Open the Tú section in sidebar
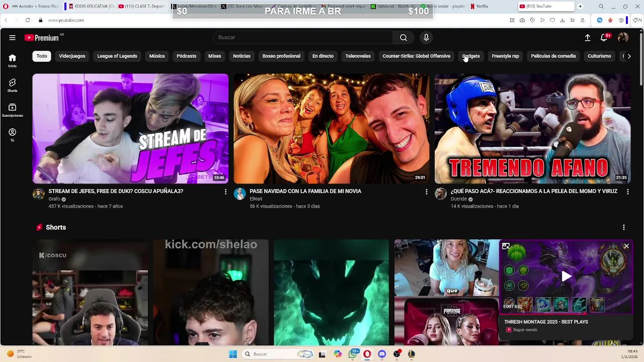The image size is (644, 362). click(x=12, y=135)
